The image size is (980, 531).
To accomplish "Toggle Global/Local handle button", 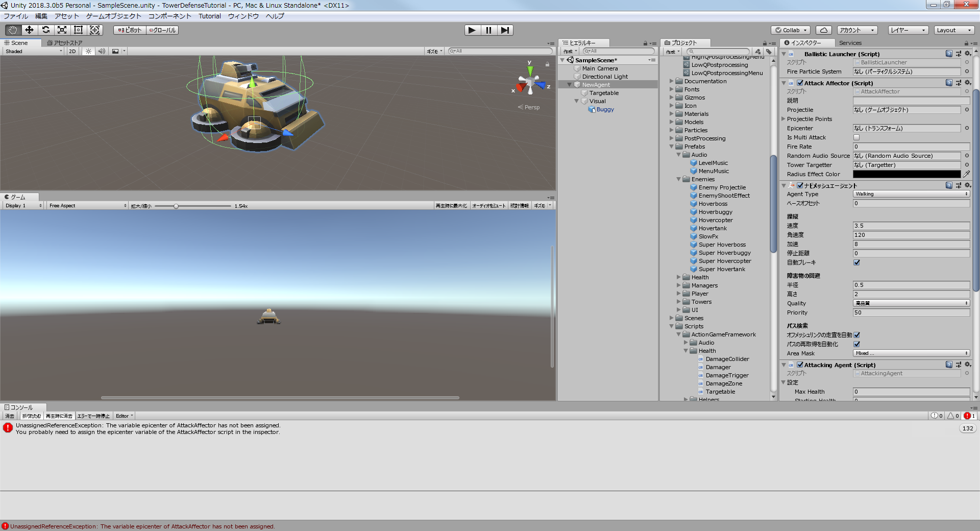I will click(x=162, y=30).
